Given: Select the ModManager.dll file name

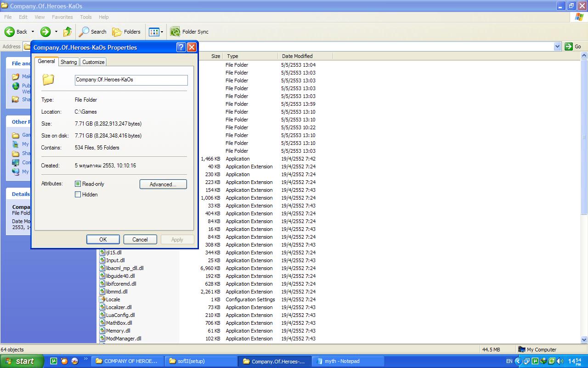Looking at the screenshot, I should (124, 339).
